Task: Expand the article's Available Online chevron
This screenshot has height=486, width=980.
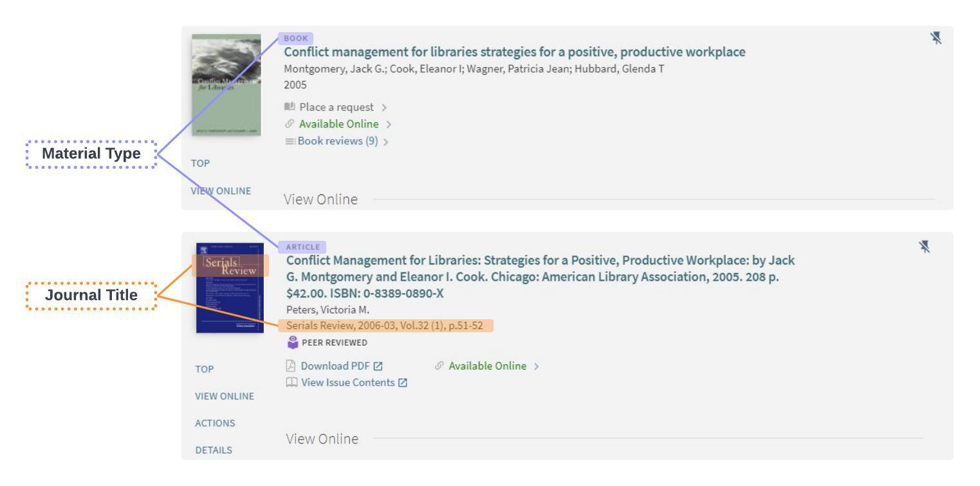Action: 536,366
